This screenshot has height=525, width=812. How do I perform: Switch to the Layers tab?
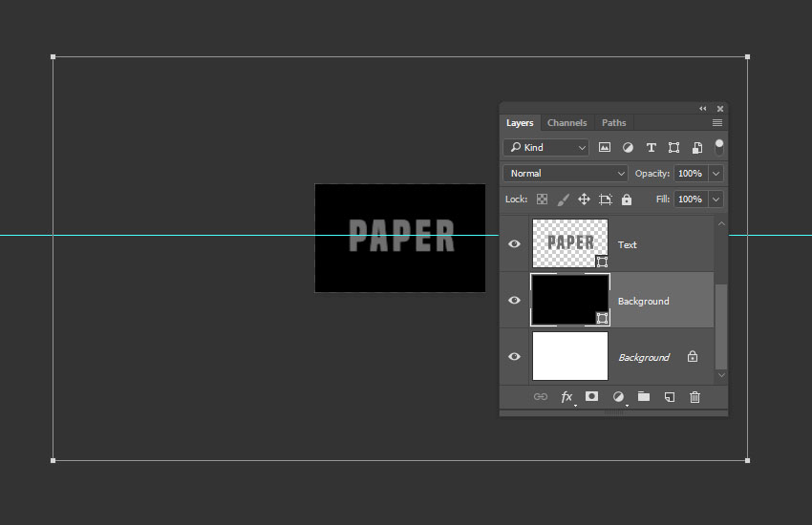(520, 122)
